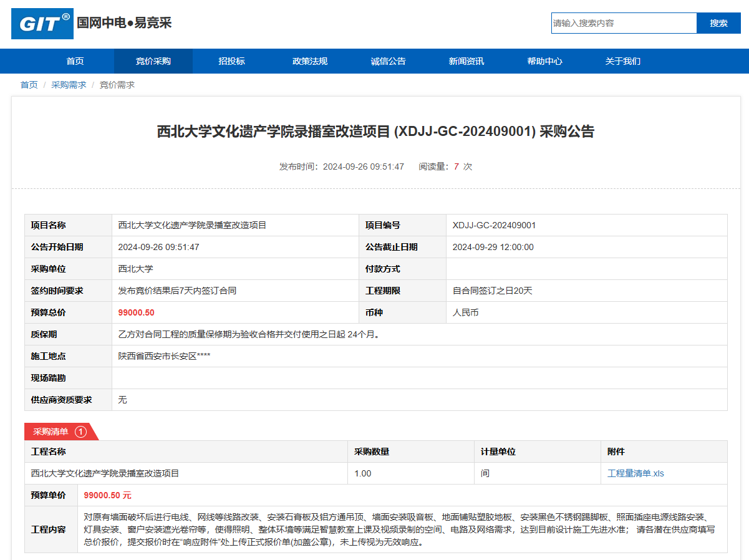Click the 首页 breadcrumb link
This screenshot has width=749, height=560.
coord(29,85)
